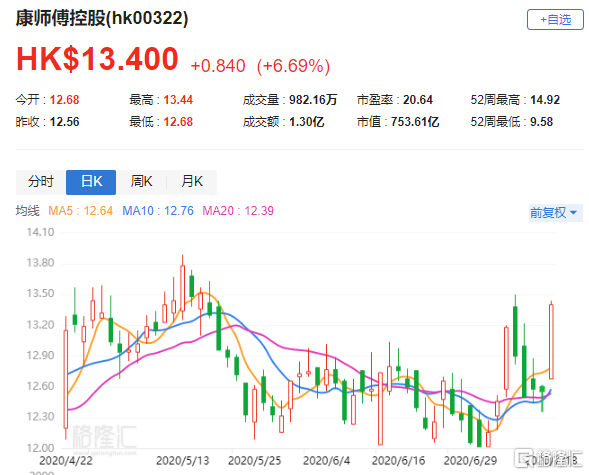
Task: Click the 12.00 price axis label
Action: (40, 448)
